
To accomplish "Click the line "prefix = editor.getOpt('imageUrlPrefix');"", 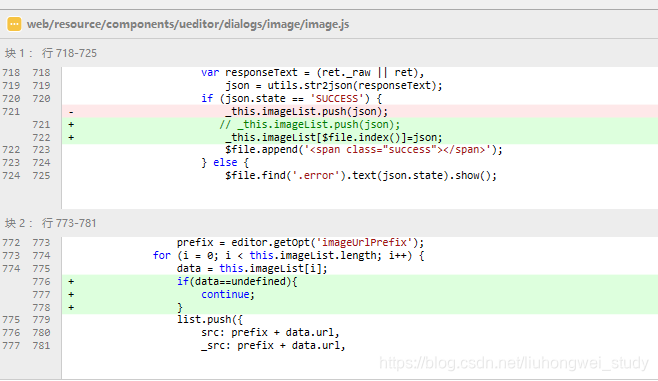I will coord(300,243).
